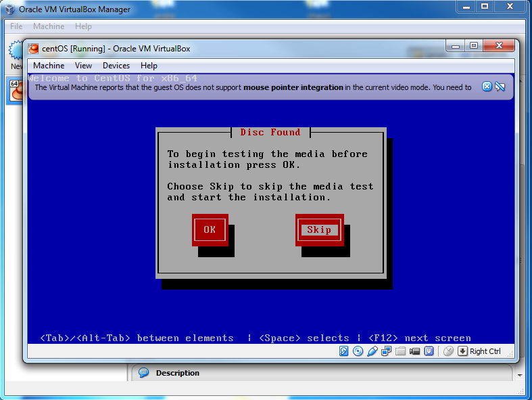Click Skip to skip media test

pyautogui.click(x=319, y=229)
